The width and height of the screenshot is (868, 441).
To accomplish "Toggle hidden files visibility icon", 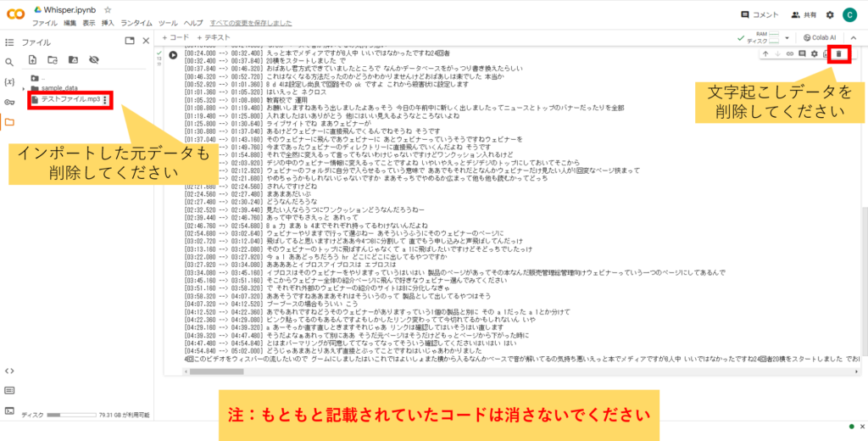I will 94,60.
